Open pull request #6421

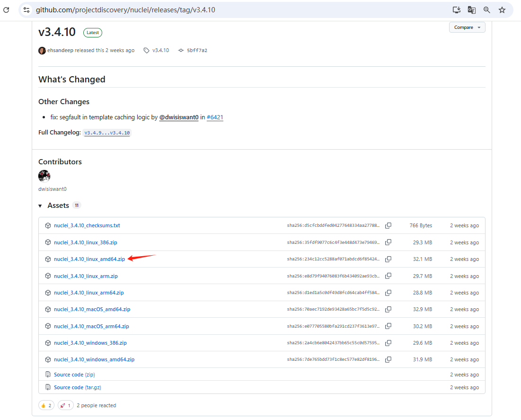pyautogui.click(x=215, y=117)
